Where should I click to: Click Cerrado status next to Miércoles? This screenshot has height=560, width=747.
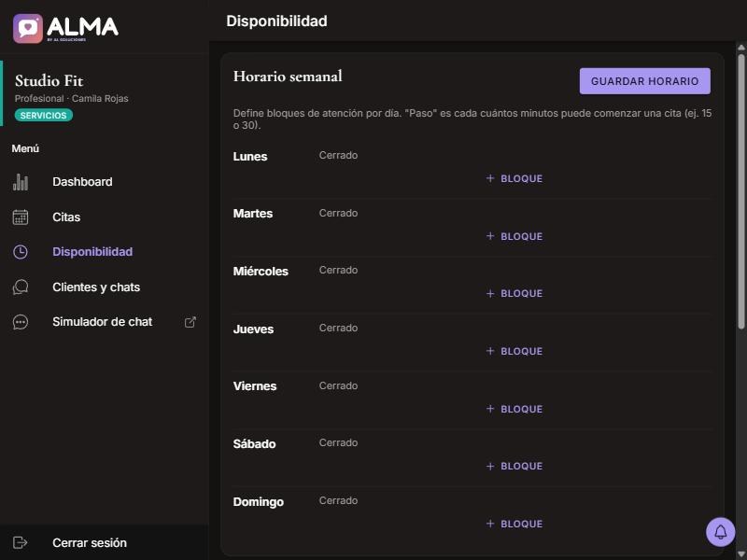tap(338, 270)
